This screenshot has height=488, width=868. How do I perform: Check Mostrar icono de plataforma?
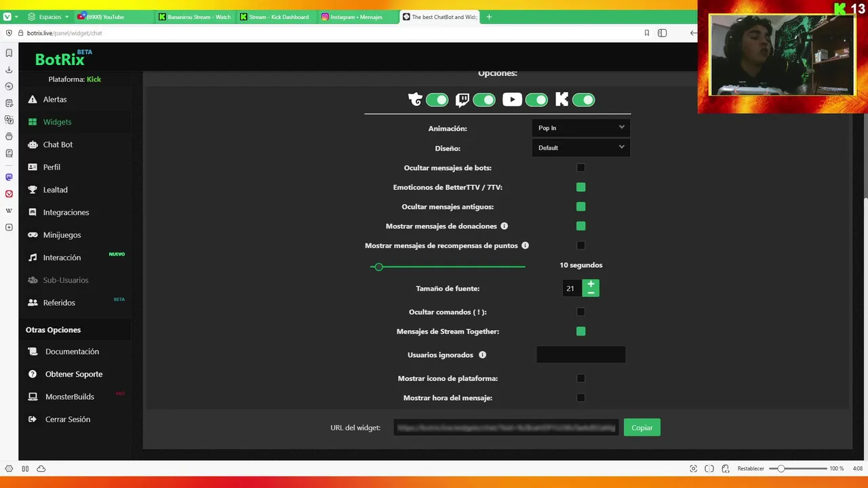pyautogui.click(x=580, y=378)
